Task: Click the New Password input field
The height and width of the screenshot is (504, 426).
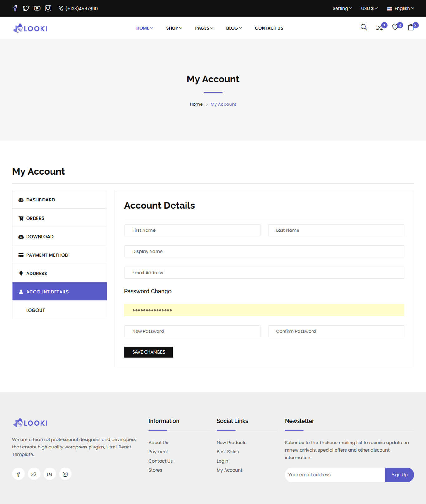Action: coord(192,331)
